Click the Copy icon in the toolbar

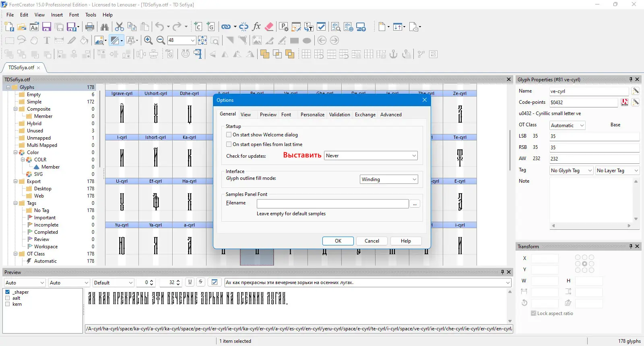[x=132, y=27]
